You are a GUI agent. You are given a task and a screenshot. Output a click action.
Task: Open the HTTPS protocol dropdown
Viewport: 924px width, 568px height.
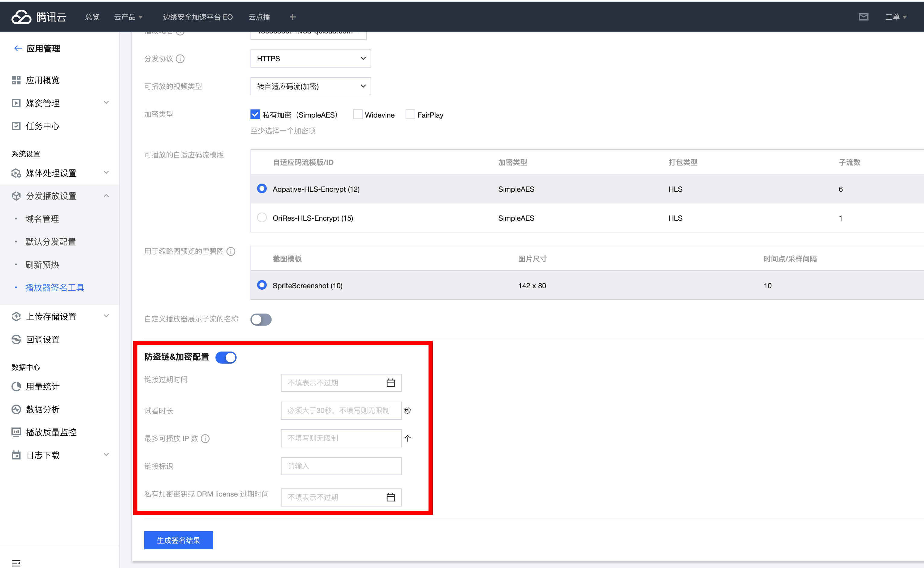[x=311, y=58]
